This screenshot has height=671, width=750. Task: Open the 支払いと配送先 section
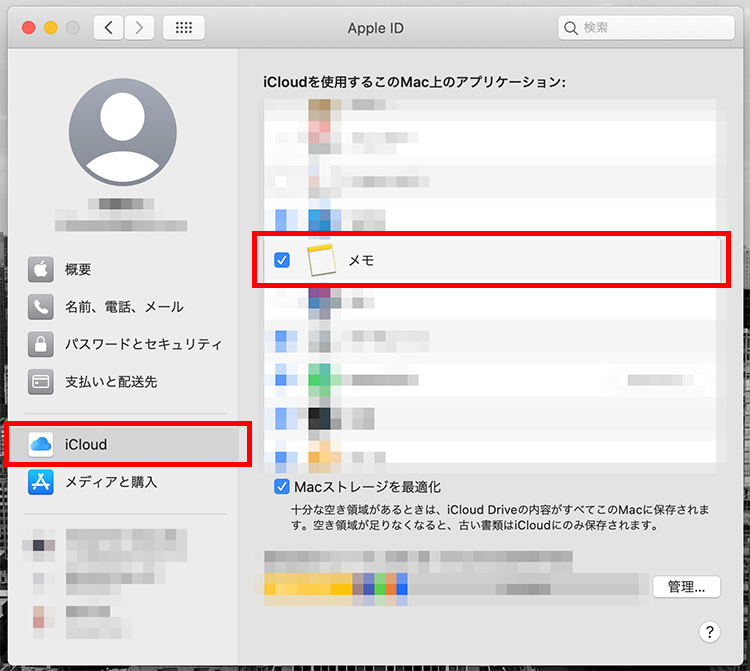point(111,382)
